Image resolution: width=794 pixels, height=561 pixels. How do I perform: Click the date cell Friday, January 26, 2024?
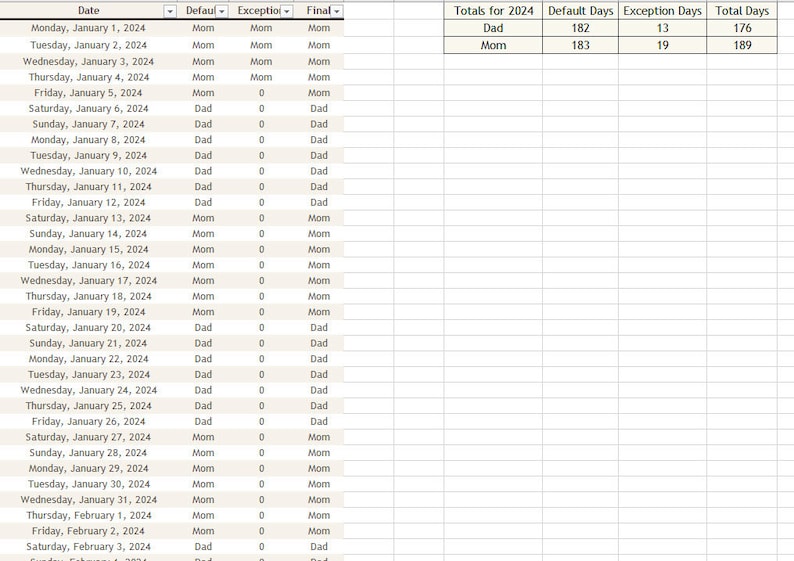(x=89, y=421)
